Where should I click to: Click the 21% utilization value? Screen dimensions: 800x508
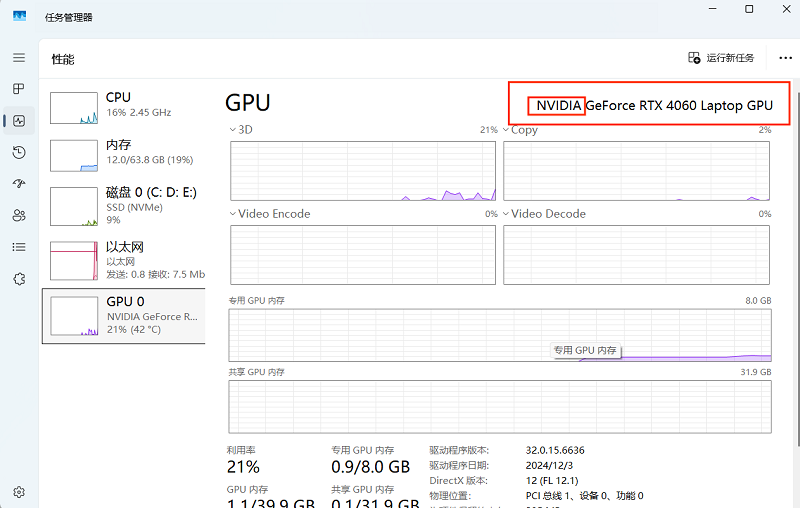click(243, 467)
